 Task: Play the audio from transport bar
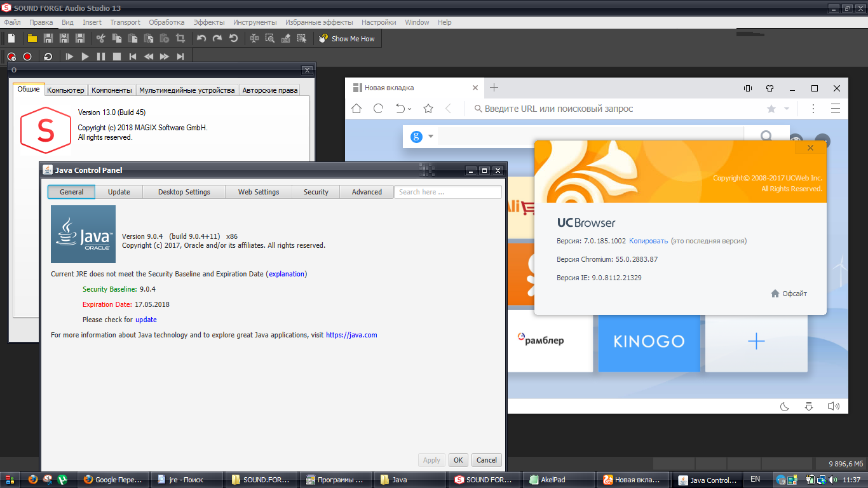85,57
